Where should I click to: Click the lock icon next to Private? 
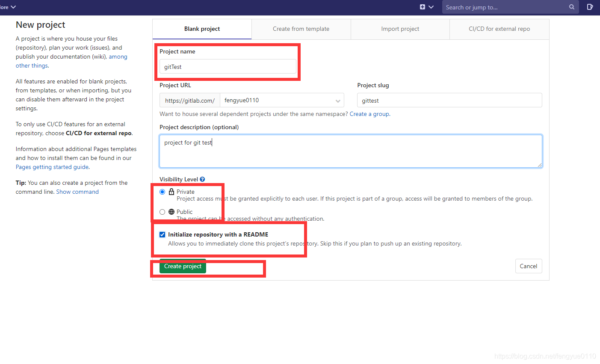click(170, 192)
